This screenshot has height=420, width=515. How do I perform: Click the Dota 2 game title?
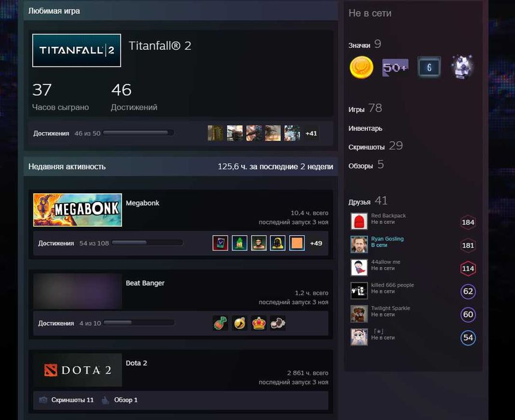pos(136,363)
